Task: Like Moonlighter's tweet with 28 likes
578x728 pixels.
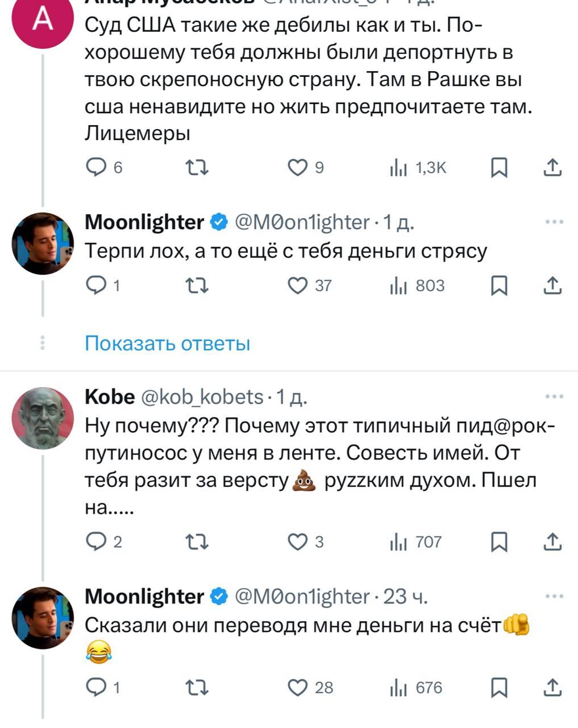Action: (297, 688)
